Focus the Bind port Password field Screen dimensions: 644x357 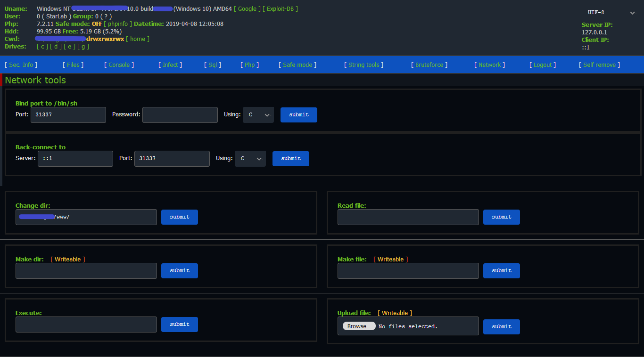click(x=180, y=115)
